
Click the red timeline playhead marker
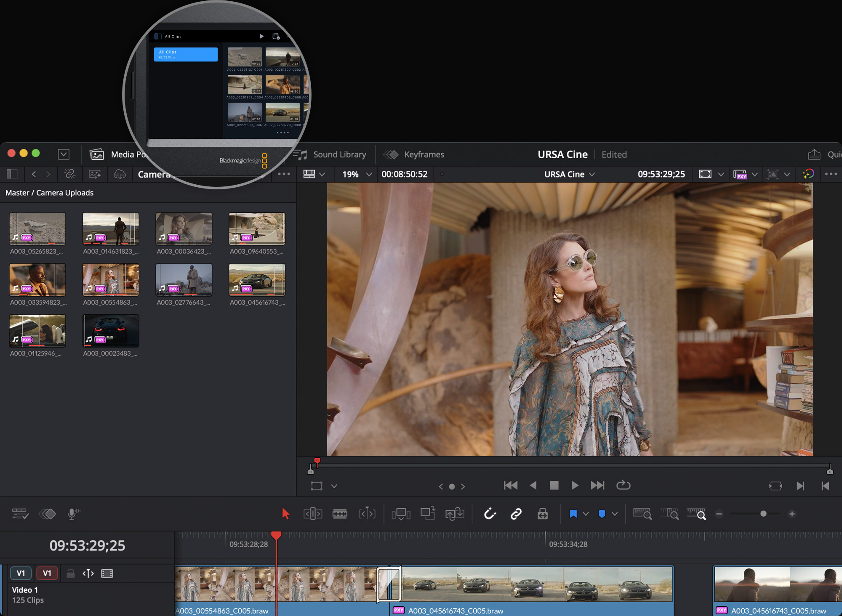tap(276, 535)
